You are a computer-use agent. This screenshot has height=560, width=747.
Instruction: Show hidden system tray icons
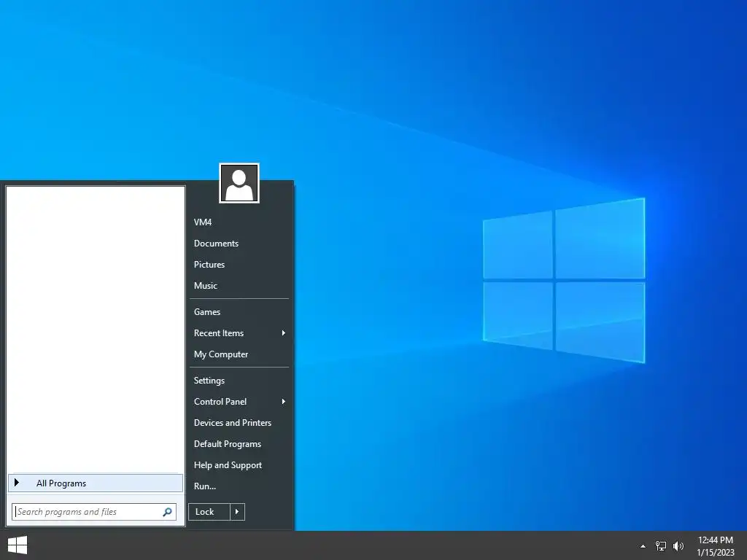pyautogui.click(x=643, y=546)
